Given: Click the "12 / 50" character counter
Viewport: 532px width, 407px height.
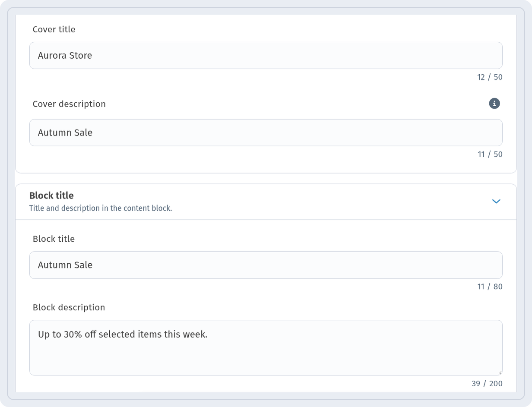Looking at the screenshot, I should click(x=490, y=77).
